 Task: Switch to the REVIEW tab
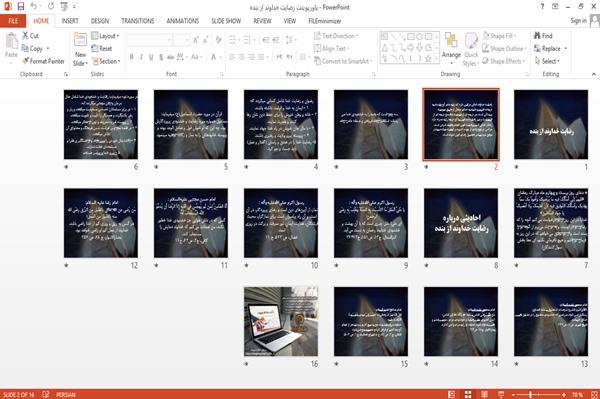click(x=262, y=21)
